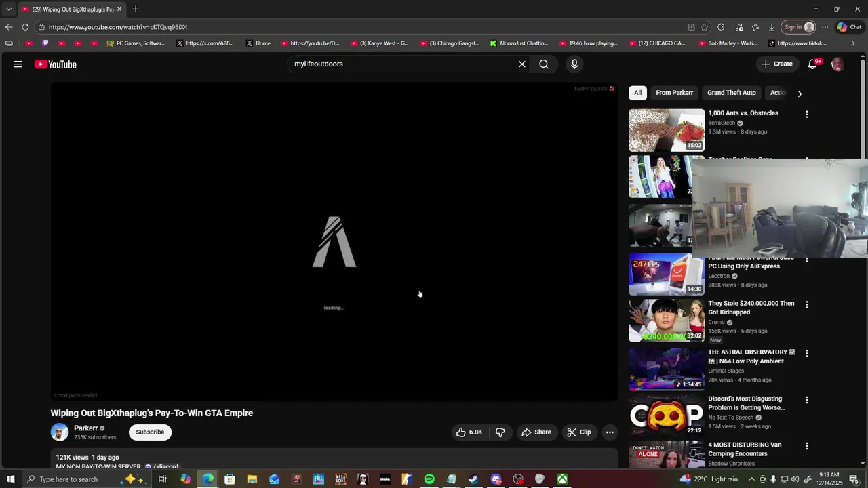This screenshot has height=488, width=868.
Task: Open Parkerr channel name link
Action: coord(86,428)
